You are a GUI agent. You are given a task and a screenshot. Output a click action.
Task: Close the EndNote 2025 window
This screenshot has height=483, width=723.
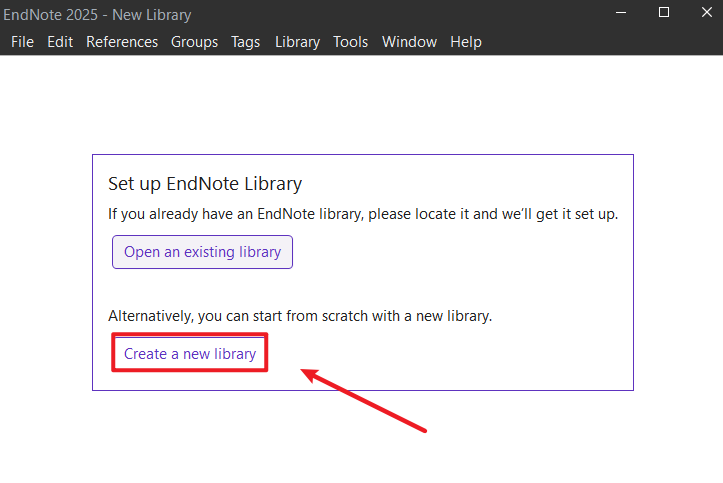point(706,13)
